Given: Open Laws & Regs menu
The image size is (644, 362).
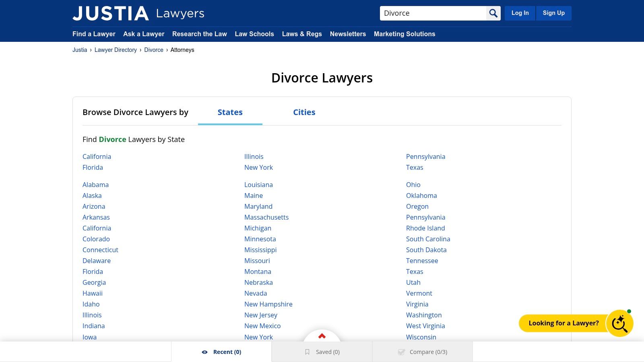Looking at the screenshot, I should [x=302, y=34].
